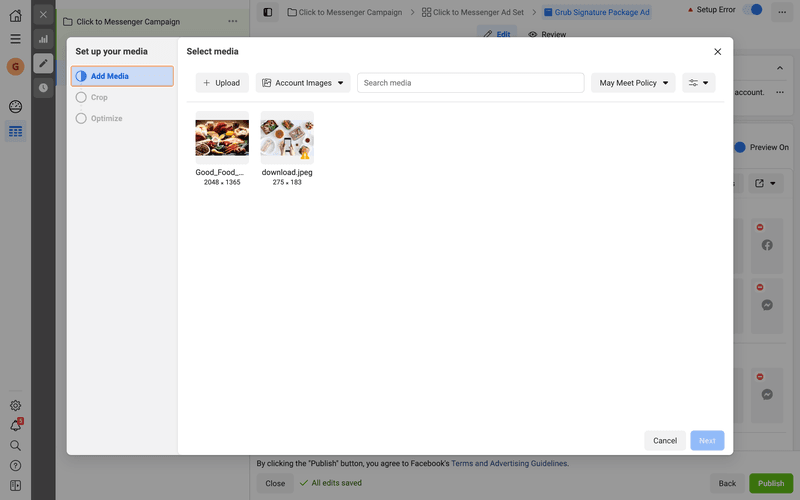The width and height of the screenshot is (800, 500).
Task: Open the filter options dropdown
Action: (698, 83)
